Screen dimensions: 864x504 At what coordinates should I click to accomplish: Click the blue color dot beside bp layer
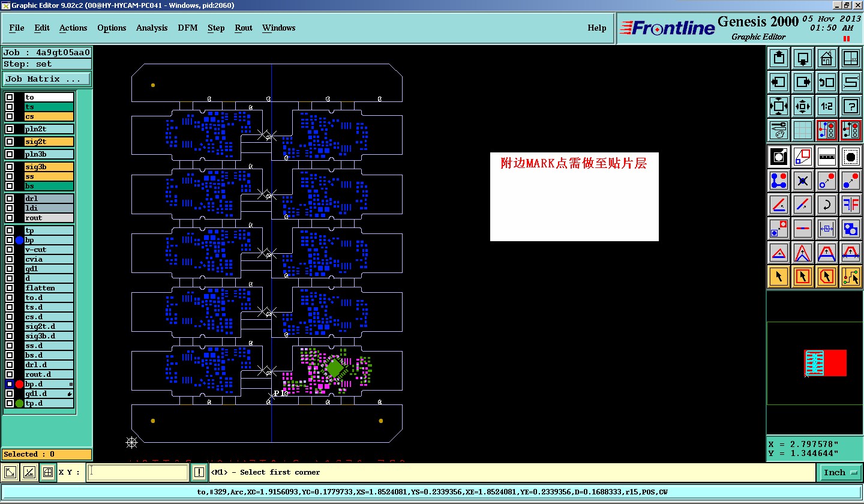[19, 240]
